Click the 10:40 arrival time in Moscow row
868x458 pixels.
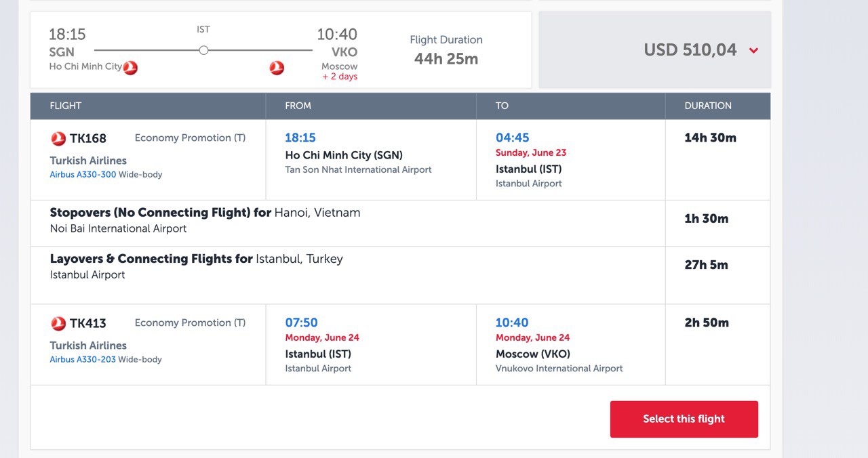coord(512,322)
